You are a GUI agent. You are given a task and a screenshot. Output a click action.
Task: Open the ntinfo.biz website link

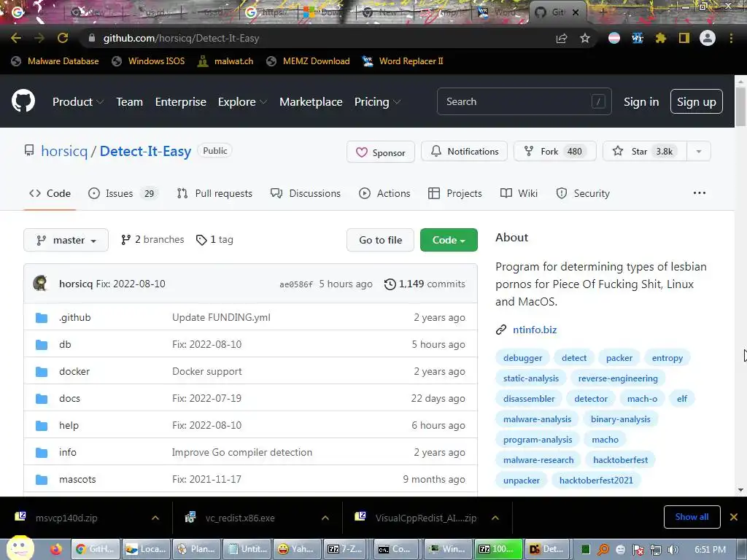pos(535,330)
